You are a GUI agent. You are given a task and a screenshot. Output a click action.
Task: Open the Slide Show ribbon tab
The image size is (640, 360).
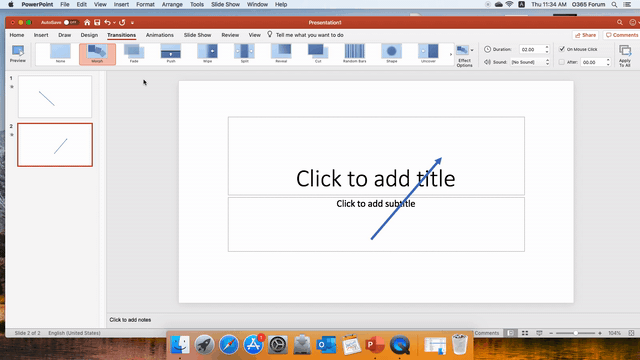pyautogui.click(x=198, y=35)
